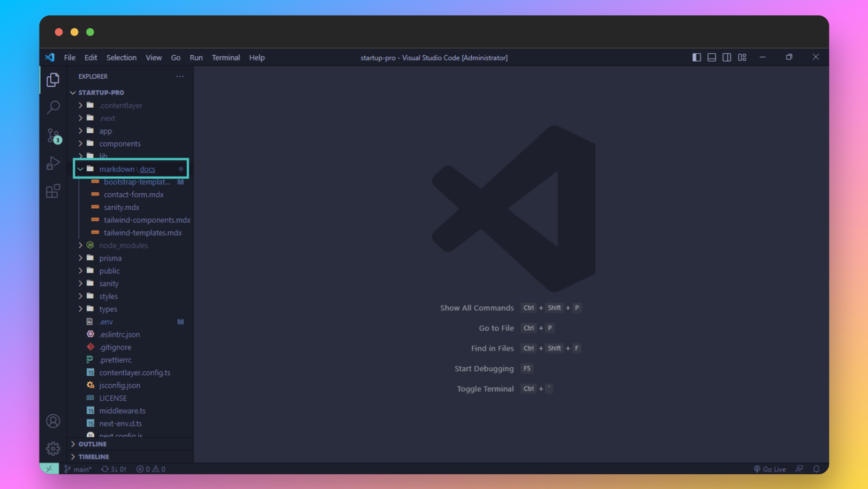
Task: Open middleware.ts file
Action: tap(130, 411)
